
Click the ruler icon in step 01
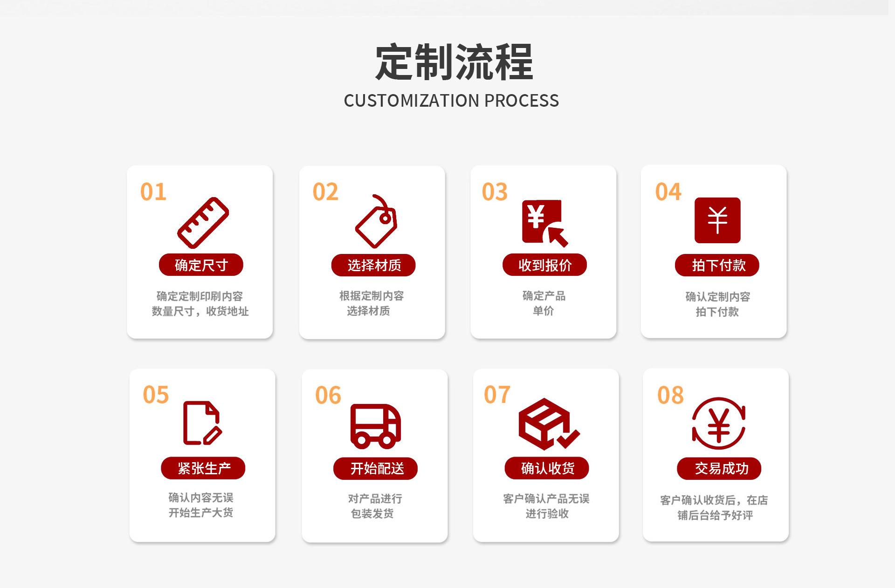click(x=203, y=222)
